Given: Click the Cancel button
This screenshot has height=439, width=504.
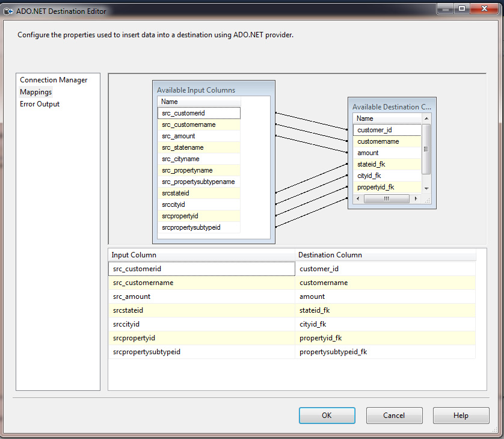Looking at the screenshot, I should [x=394, y=416].
